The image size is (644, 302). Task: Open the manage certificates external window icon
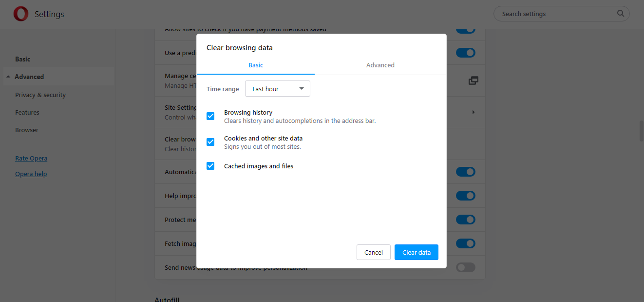click(x=473, y=81)
